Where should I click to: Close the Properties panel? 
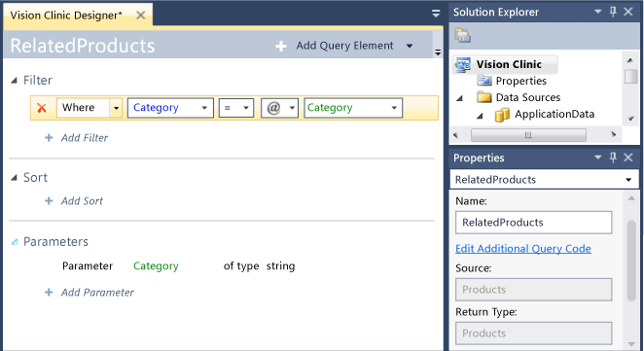tap(628, 157)
